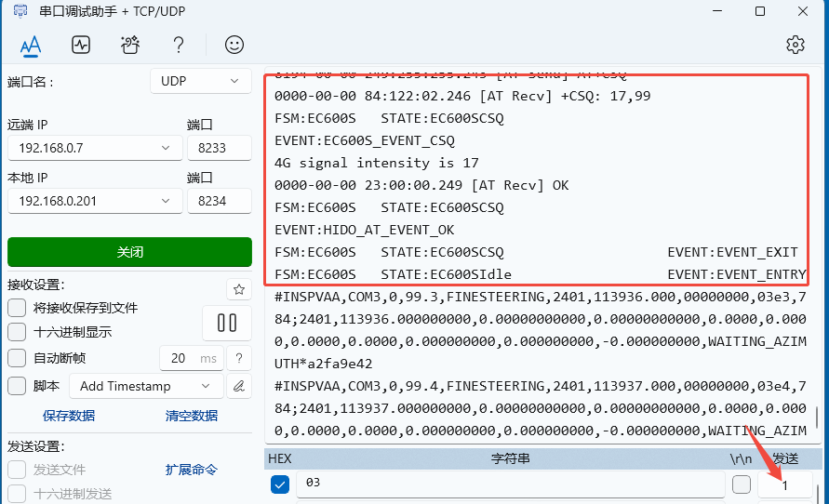The image size is (829, 504).
Task: Enable the script checkbox
Action: pos(17,386)
